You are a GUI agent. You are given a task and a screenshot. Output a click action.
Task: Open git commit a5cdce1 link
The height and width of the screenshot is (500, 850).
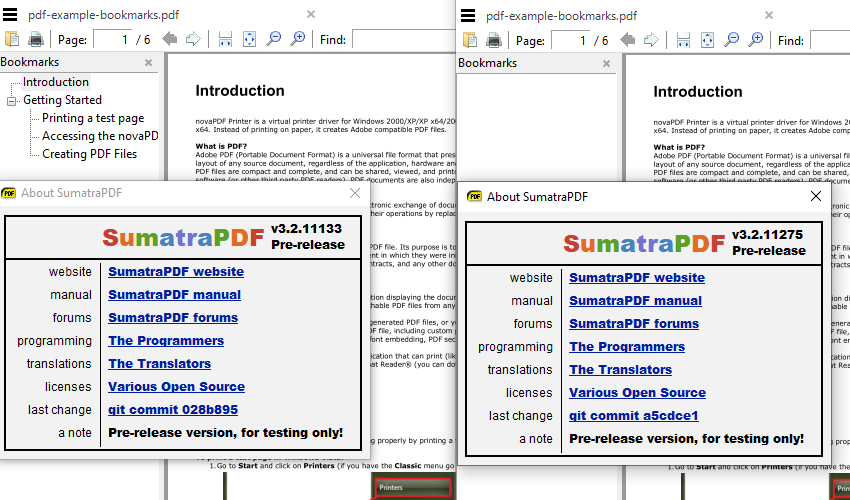click(x=634, y=416)
